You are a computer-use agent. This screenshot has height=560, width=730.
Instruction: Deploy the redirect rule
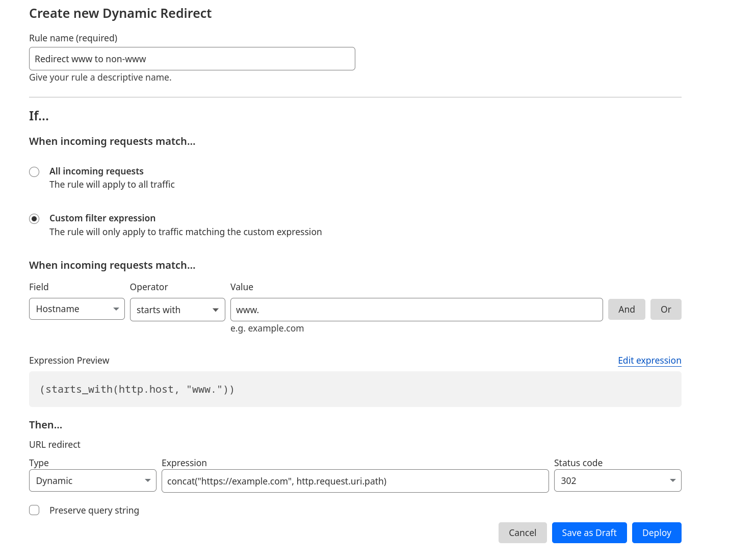tap(656, 533)
